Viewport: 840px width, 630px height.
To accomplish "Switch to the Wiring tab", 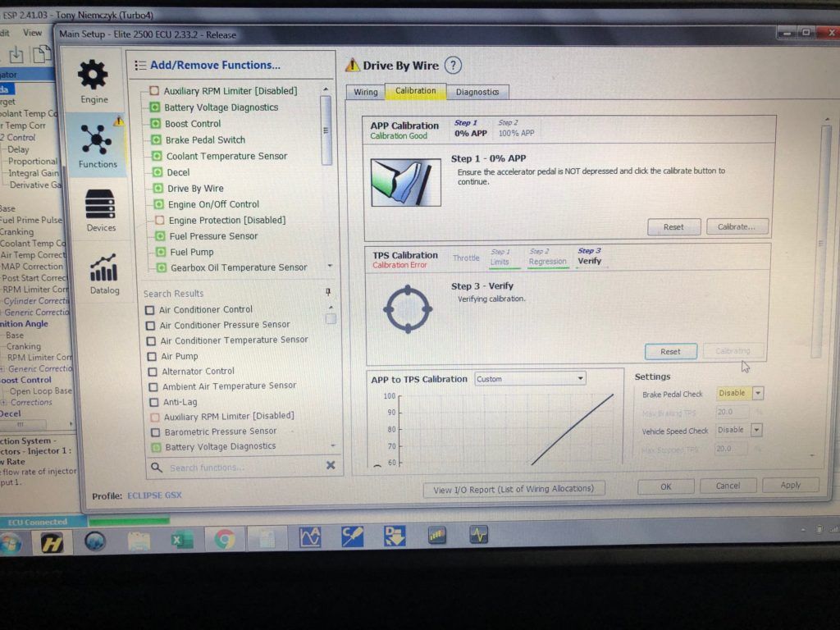I will [x=366, y=92].
